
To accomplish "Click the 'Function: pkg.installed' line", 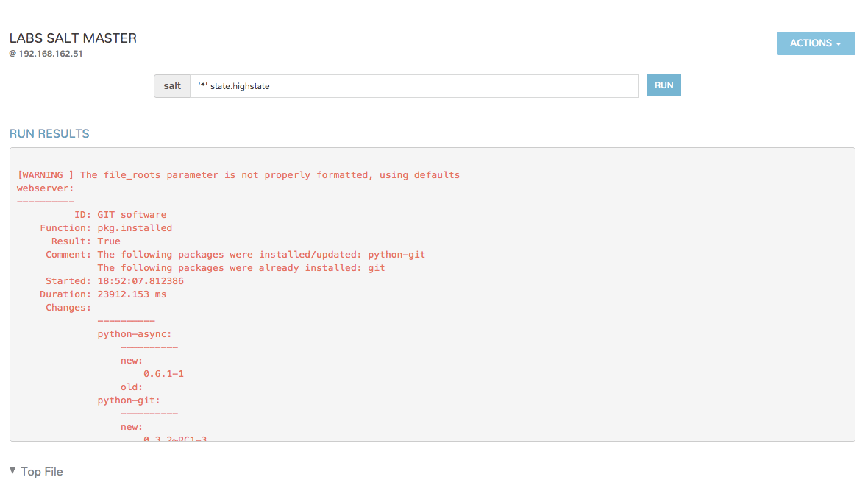I will point(106,228).
